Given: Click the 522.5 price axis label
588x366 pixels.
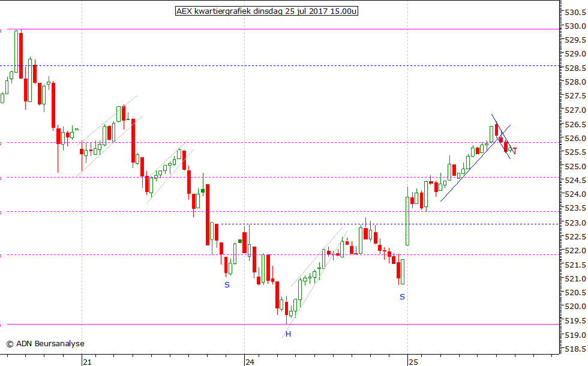Looking at the screenshot, I should click(x=575, y=236).
